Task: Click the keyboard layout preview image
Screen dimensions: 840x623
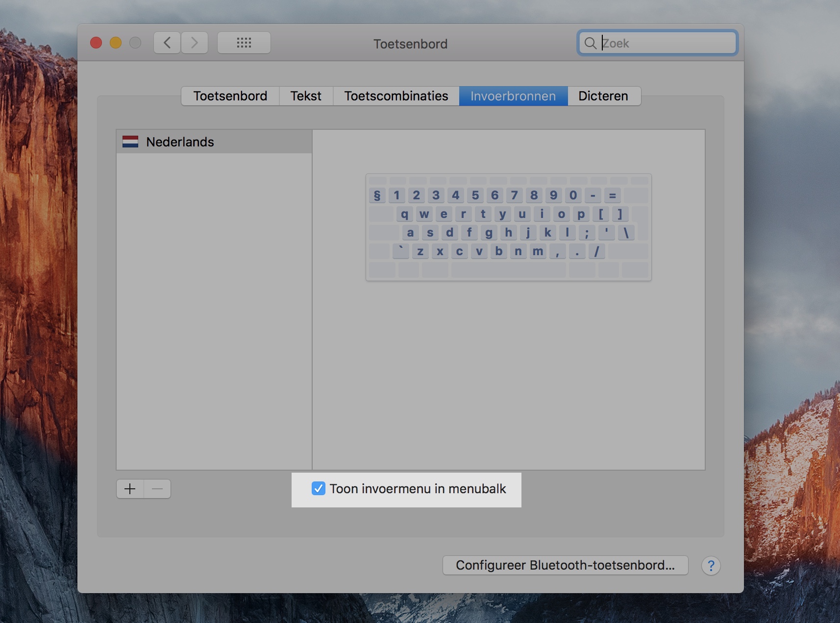Action: (508, 227)
